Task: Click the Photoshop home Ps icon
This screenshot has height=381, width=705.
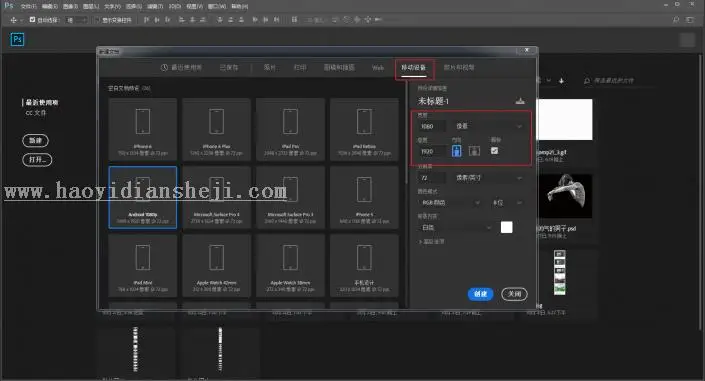Action: click(x=17, y=40)
